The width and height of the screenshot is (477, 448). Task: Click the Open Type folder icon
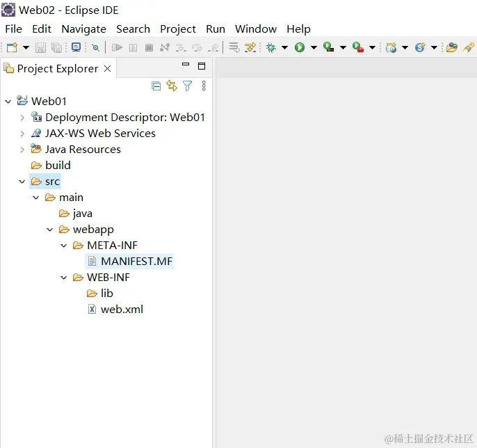(452, 47)
